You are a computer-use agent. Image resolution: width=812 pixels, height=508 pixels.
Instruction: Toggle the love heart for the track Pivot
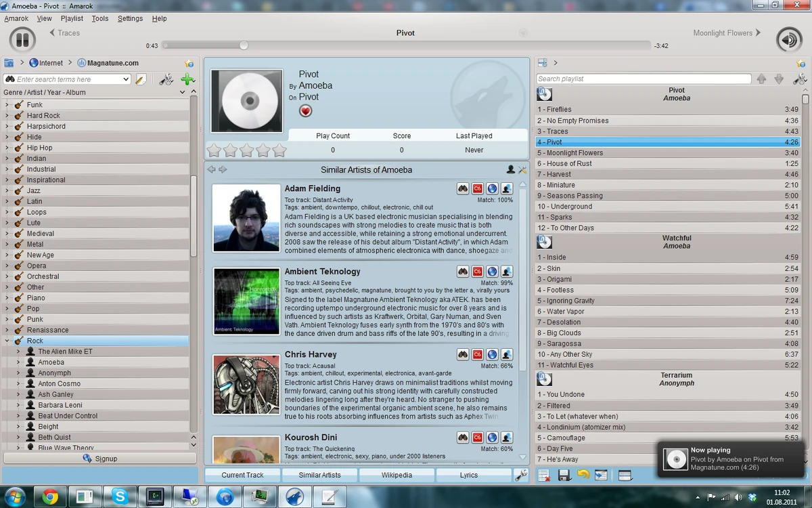pyautogui.click(x=305, y=110)
